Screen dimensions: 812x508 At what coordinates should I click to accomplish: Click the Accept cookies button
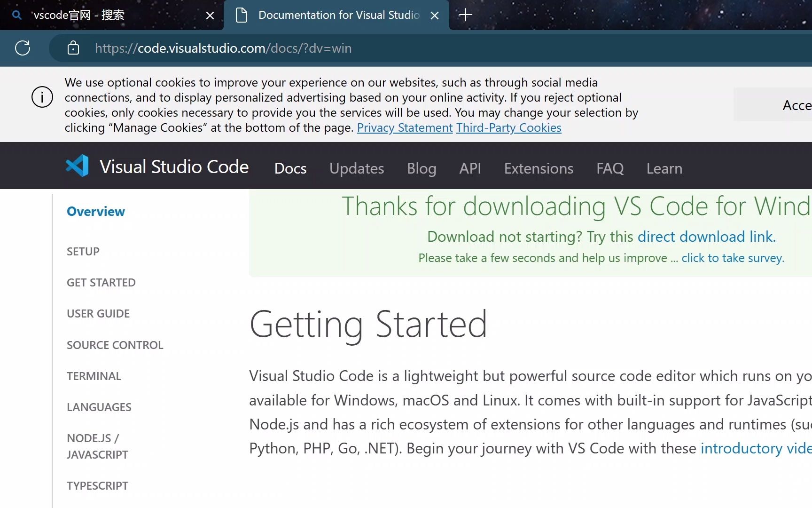click(x=773, y=105)
